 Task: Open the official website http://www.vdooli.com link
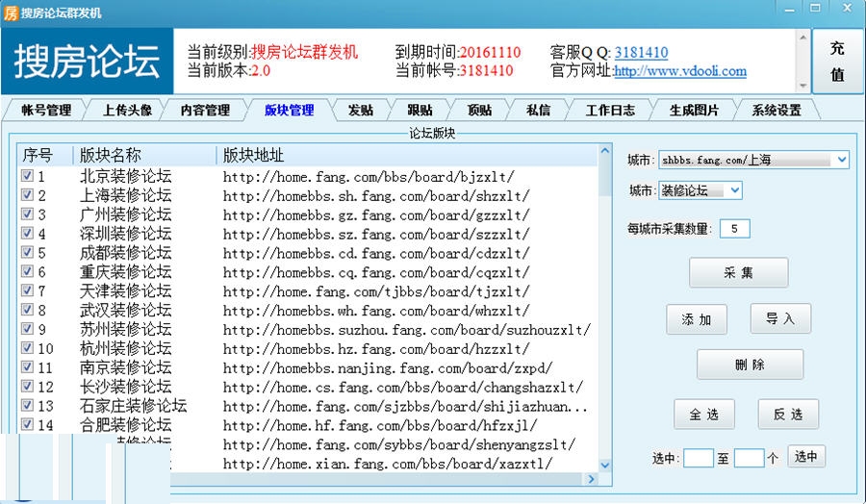680,70
